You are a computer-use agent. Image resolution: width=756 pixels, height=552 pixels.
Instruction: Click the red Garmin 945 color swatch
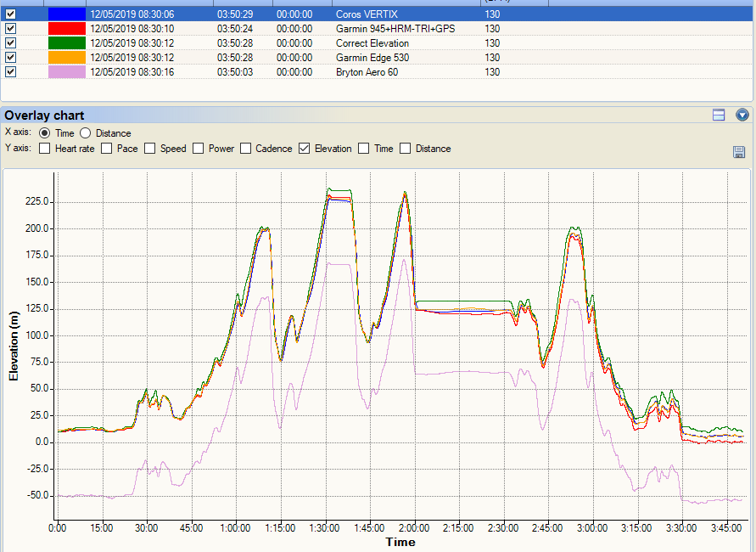[x=67, y=29]
